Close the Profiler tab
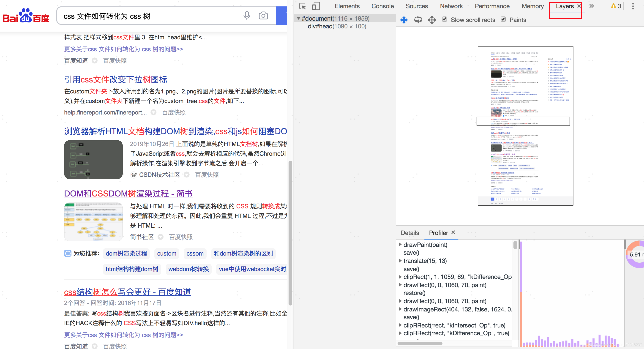 453,232
